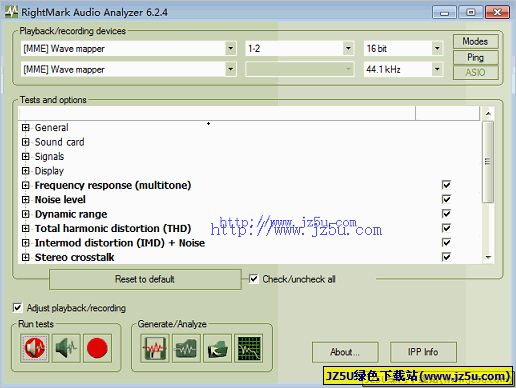516x388 pixels.
Task: Expand the Signals tree node
Action: [26, 156]
